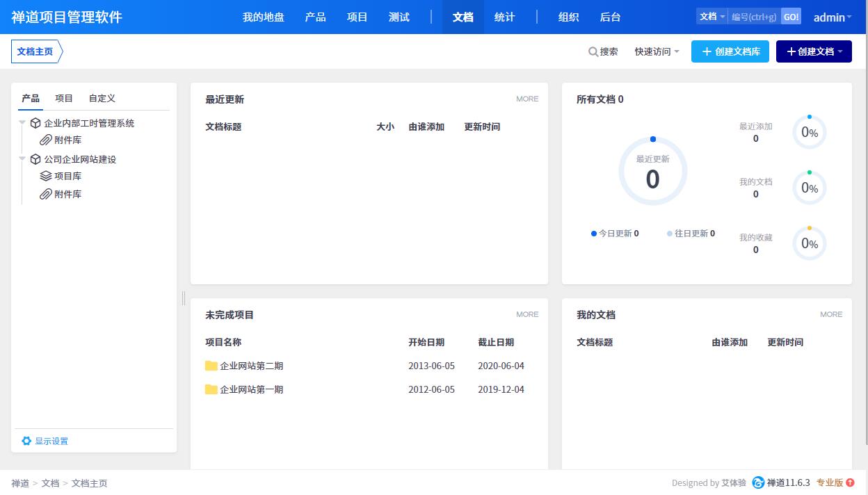Click the 禅道11.6.3 version link
This screenshot has width=868, height=495.
[789, 482]
